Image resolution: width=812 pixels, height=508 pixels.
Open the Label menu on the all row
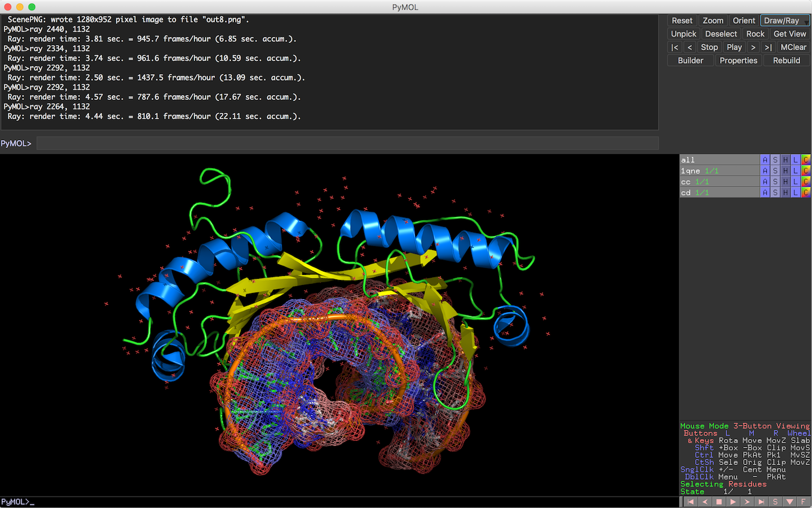(x=795, y=160)
